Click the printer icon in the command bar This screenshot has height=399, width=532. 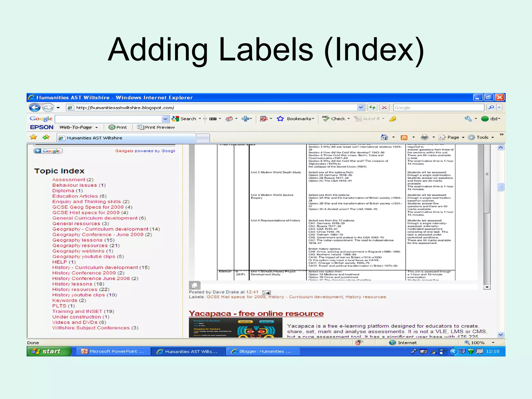[x=424, y=137]
